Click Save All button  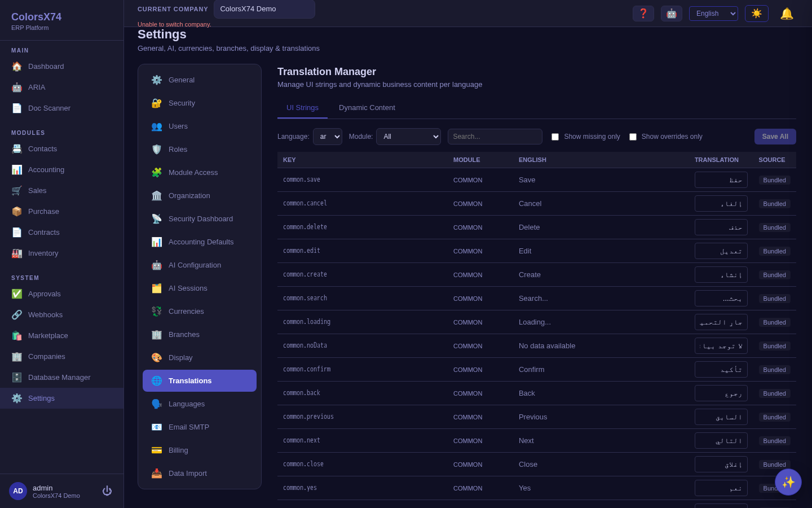pos(775,137)
